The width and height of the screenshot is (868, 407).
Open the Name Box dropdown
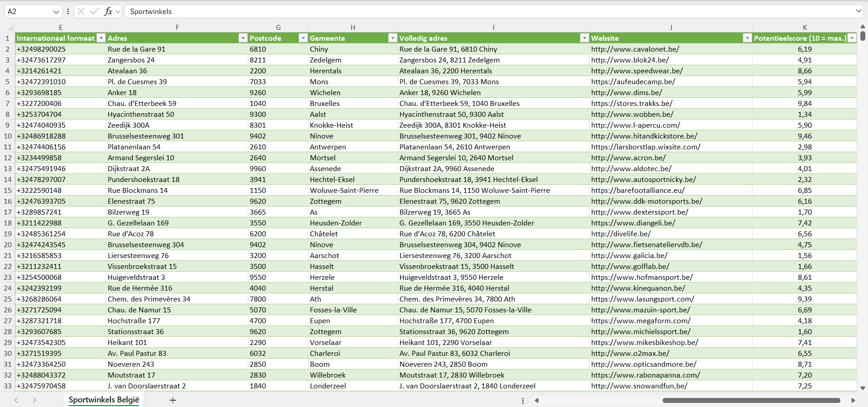coord(56,12)
